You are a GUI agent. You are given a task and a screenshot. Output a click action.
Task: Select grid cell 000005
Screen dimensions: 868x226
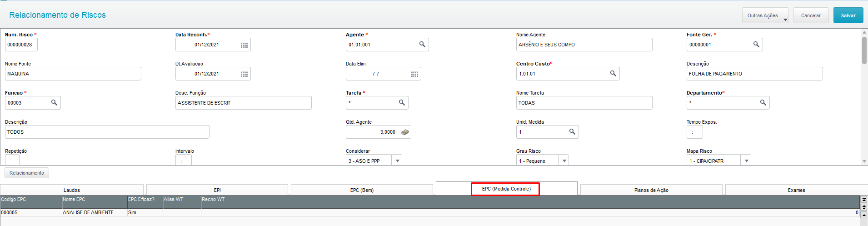click(x=31, y=212)
